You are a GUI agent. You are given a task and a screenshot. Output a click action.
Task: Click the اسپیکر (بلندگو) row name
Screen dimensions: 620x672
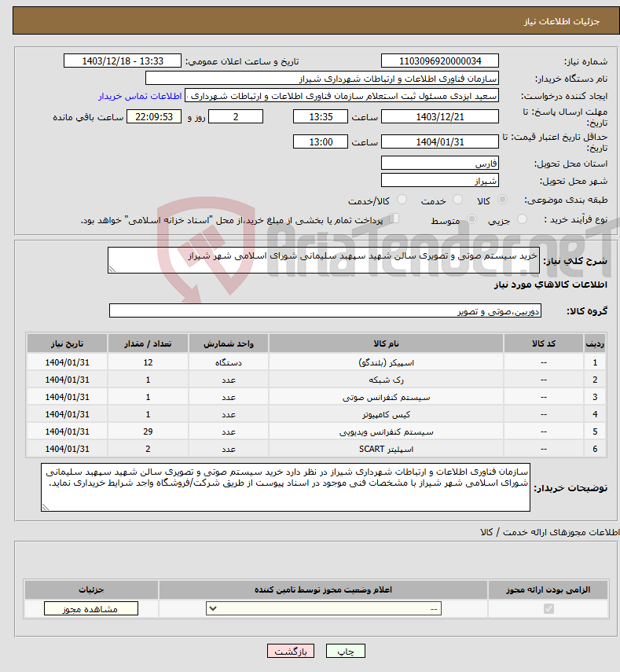click(386, 362)
